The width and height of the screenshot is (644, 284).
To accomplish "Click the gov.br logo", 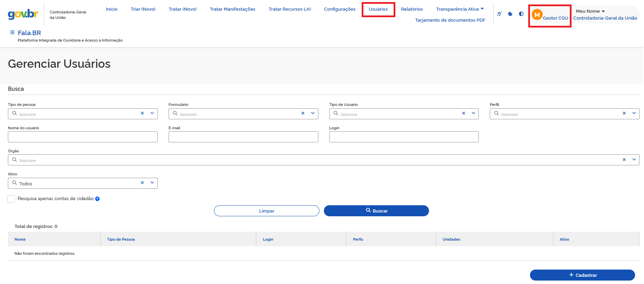I will (23, 14).
